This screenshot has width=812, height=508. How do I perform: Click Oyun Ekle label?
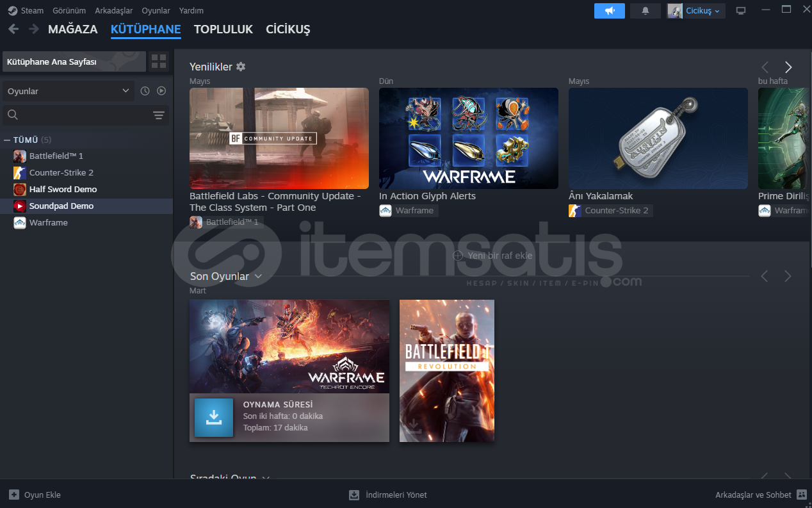coord(42,495)
